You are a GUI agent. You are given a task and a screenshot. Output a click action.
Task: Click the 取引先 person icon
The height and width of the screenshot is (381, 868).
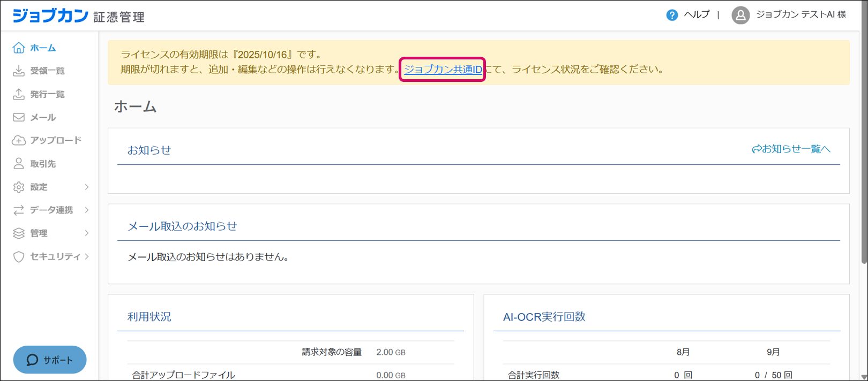point(19,164)
